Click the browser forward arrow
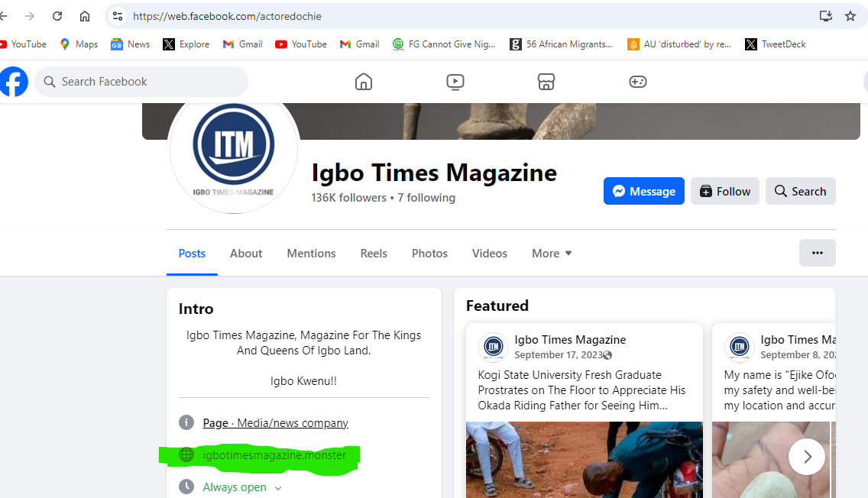 [x=29, y=16]
